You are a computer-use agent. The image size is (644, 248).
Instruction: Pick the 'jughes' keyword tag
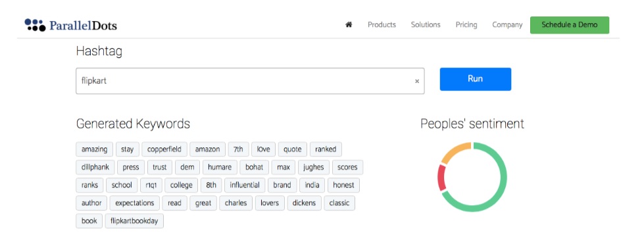[x=314, y=167]
